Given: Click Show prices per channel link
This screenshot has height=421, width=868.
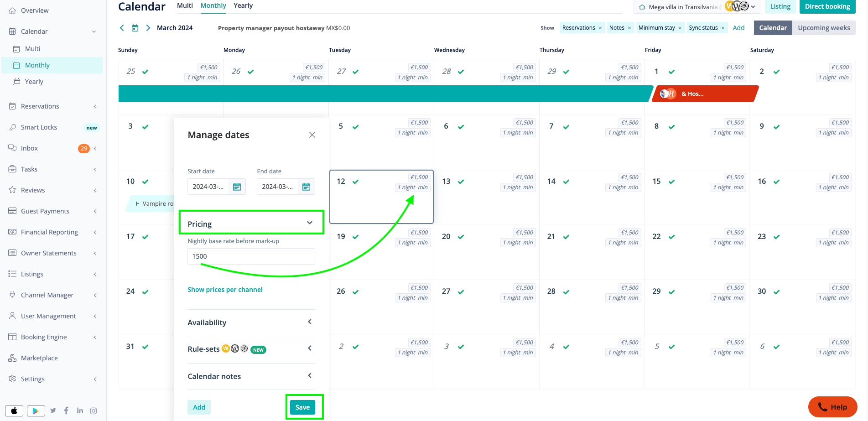Looking at the screenshot, I should [x=225, y=290].
